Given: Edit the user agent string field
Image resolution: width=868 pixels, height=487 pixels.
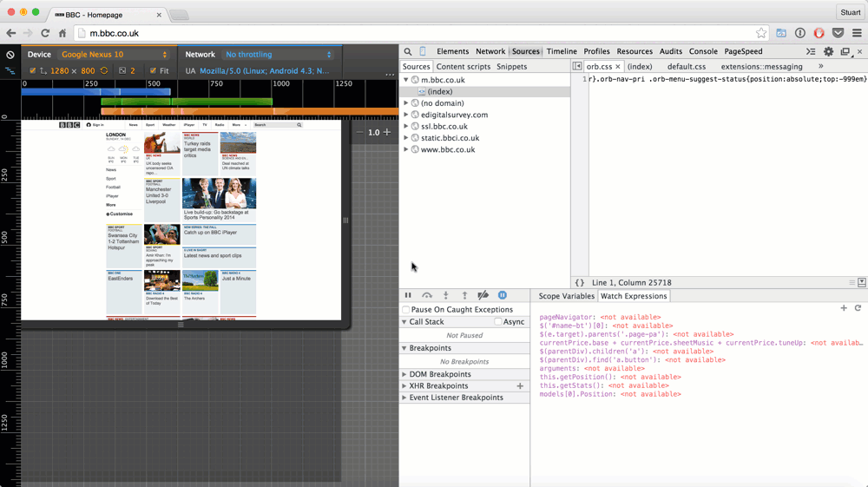Looking at the screenshot, I should coord(264,71).
